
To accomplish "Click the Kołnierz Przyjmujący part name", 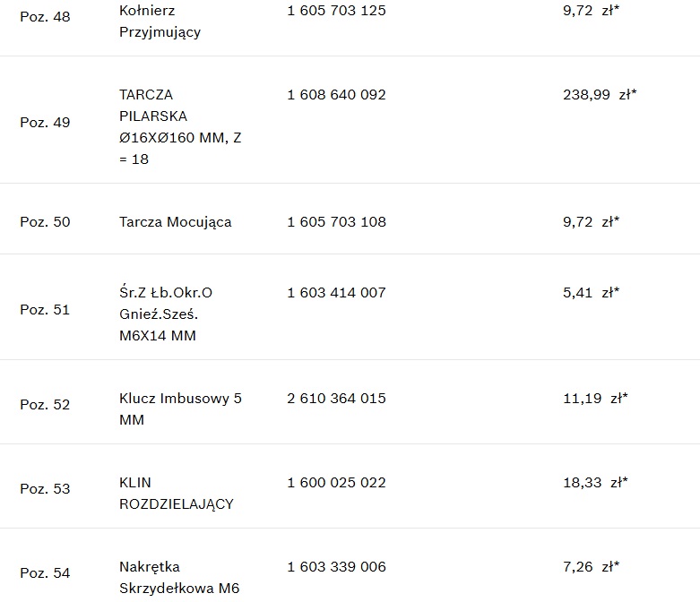I will (x=160, y=21).
